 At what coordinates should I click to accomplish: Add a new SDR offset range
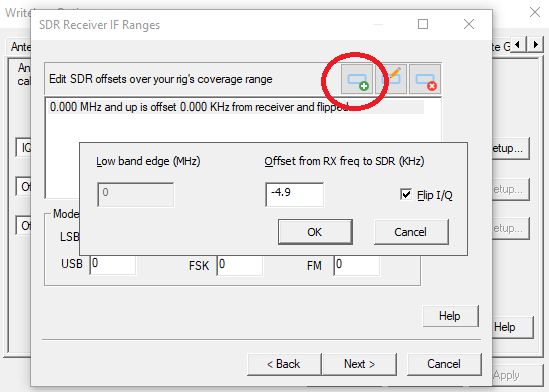[357, 79]
